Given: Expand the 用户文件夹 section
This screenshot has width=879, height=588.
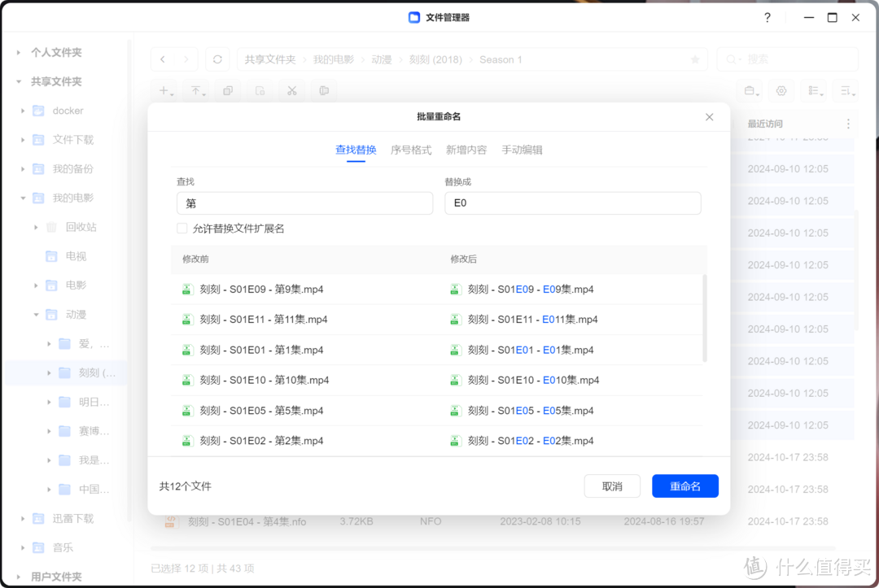Looking at the screenshot, I should pyautogui.click(x=18, y=577).
